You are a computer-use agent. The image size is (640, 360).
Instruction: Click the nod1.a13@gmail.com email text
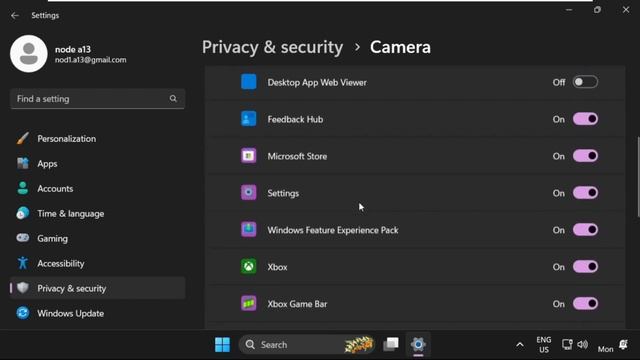91,60
